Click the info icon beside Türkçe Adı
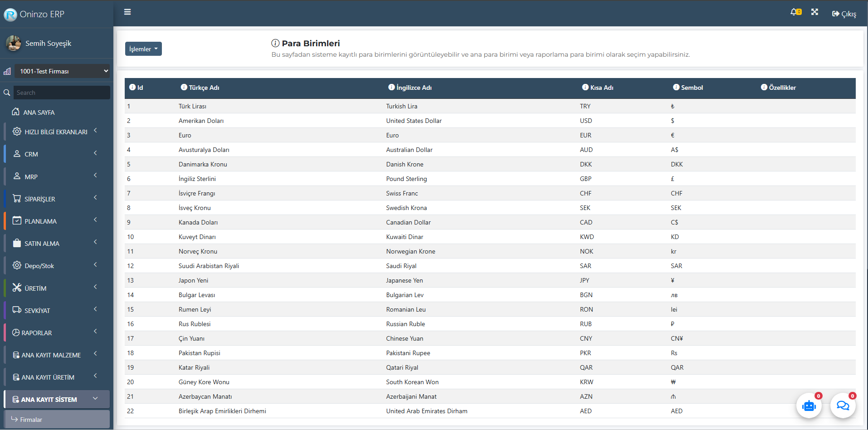 tap(184, 87)
